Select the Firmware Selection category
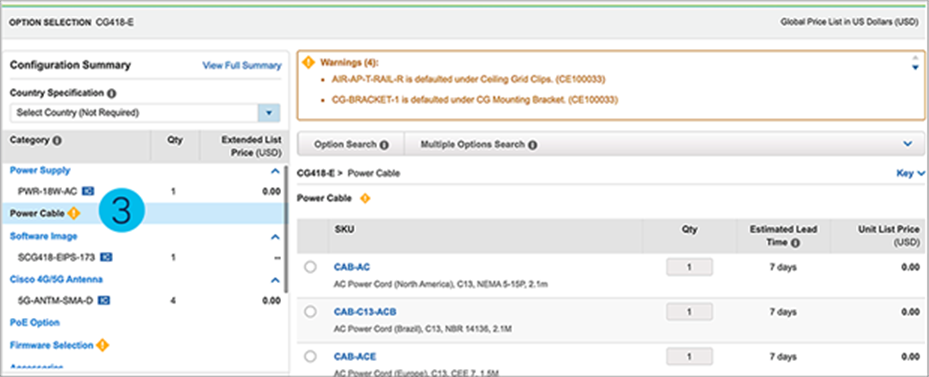This screenshot has width=929, height=377. point(52,345)
